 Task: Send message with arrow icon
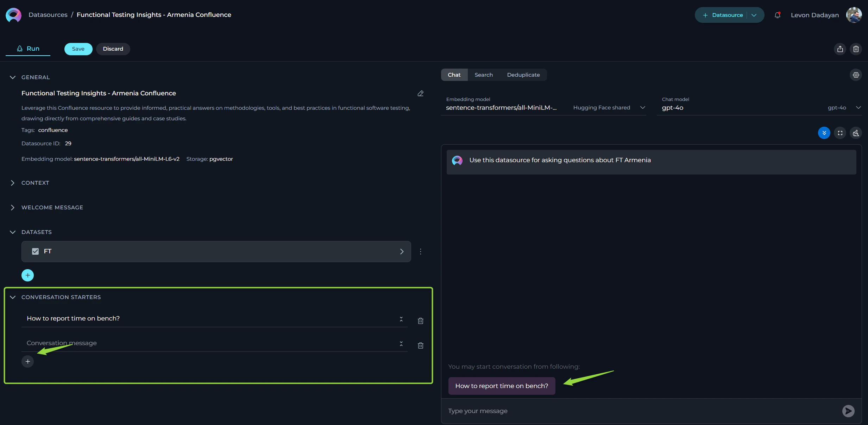(848, 411)
